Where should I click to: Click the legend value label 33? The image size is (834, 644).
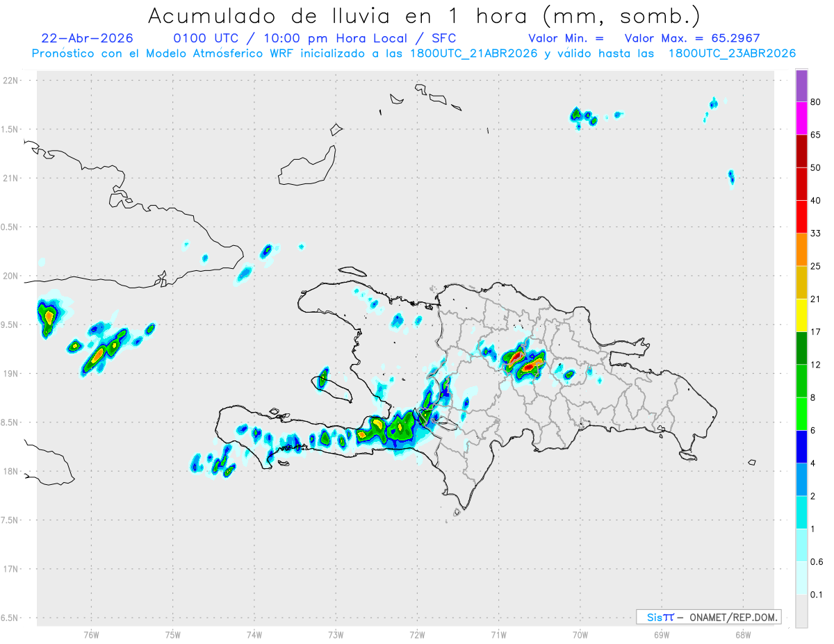coord(815,233)
